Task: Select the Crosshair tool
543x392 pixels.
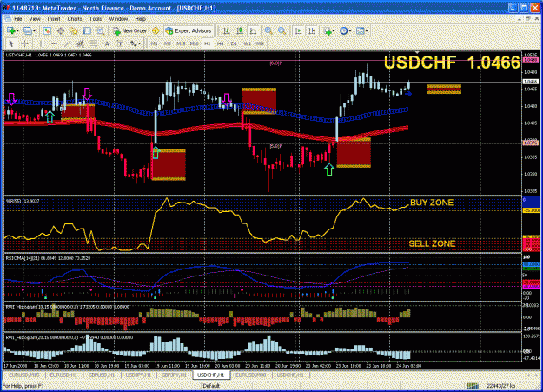Action: [x=24, y=43]
